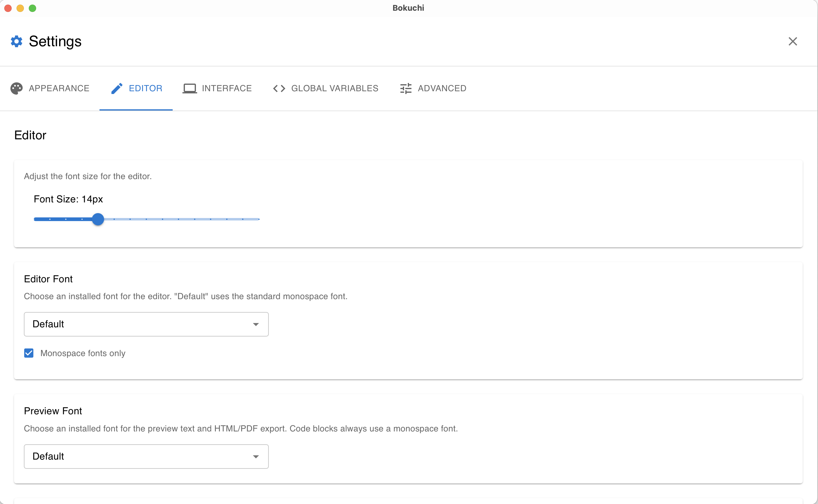Click the Editor Font dropdown arrow
Viewport: 818px width, 504px height.
pyautogui.click(x=256, y=324)
